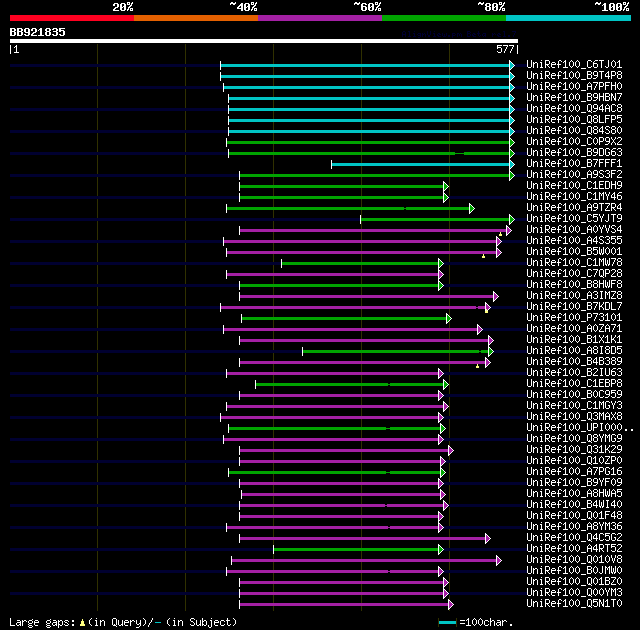Select the UniRef100_P73101 label
This screenshot has height=630, width=640.
point(574,318)
